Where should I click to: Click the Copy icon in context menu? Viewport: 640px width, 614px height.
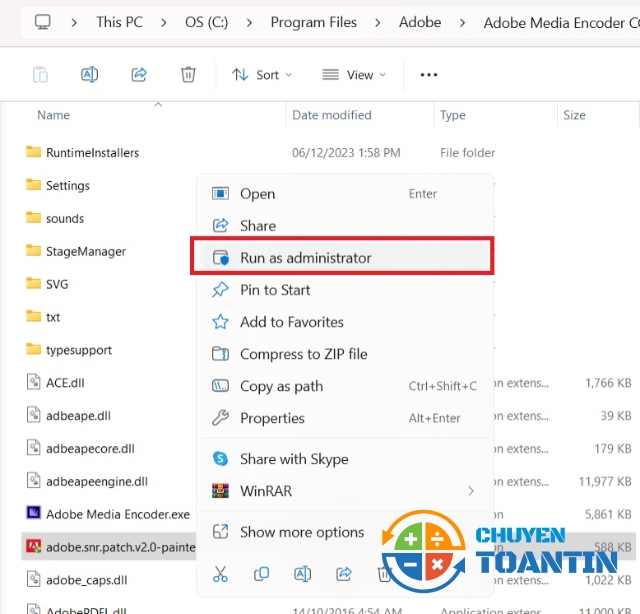(x=262, y=574)
